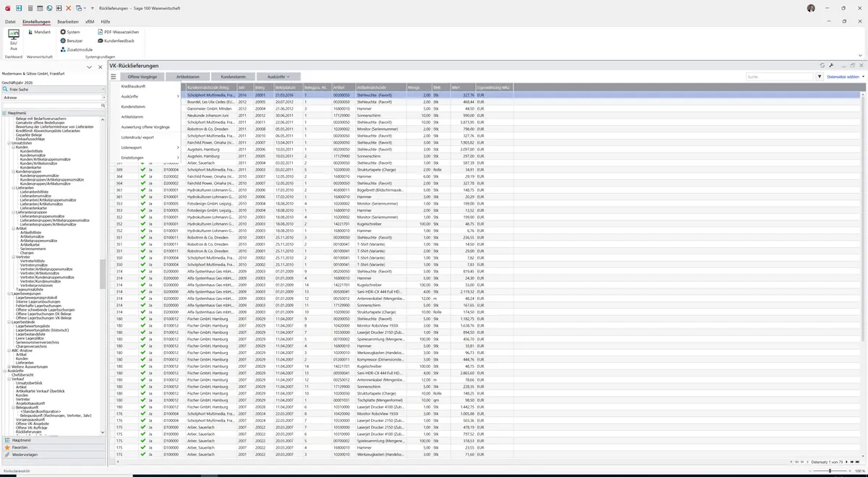
Task: Close the left navigation pane with X
Action: pos(100,67)
